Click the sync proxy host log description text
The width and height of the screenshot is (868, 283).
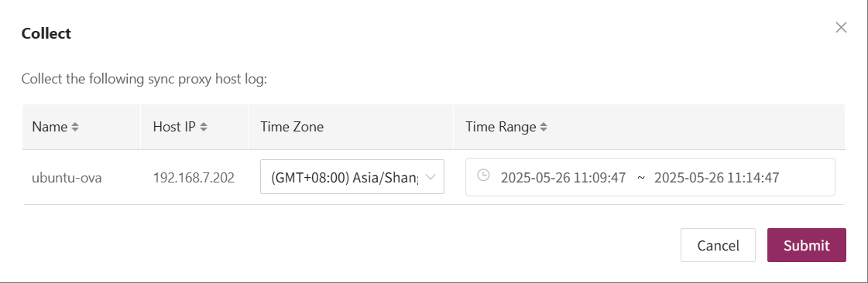coord(144,79)
